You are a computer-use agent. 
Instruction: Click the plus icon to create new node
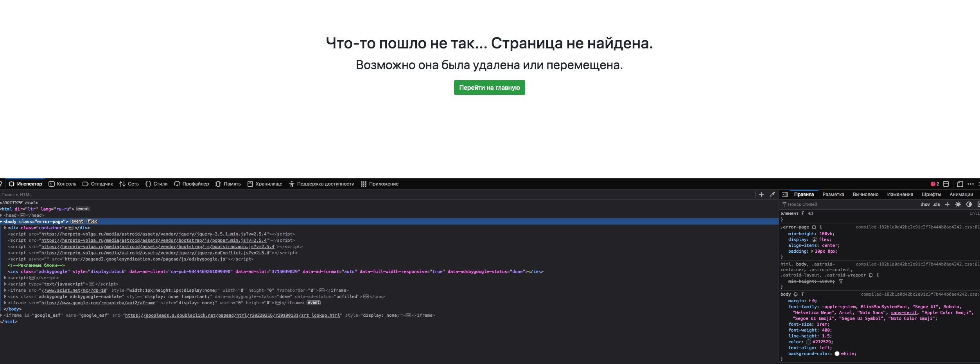pyautogui.click(x=761, y=194)
